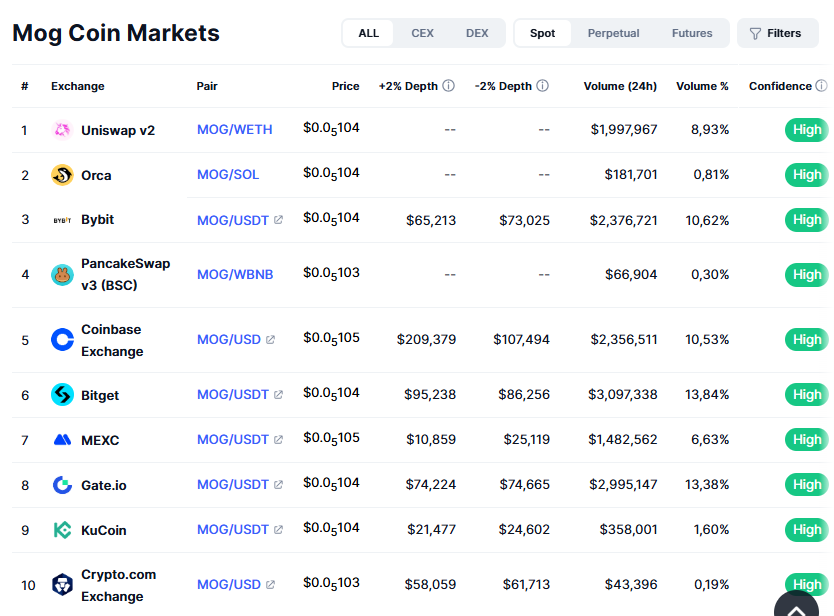Click the info icon next to Confidence
The image size is (834, 616).
pos(822,86)
